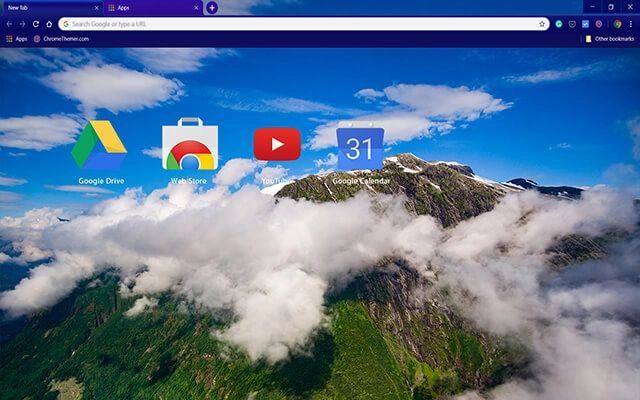This screenshot has height=400, width=640.
Task: Click the Google Drive label text
Action: [101, 181]
